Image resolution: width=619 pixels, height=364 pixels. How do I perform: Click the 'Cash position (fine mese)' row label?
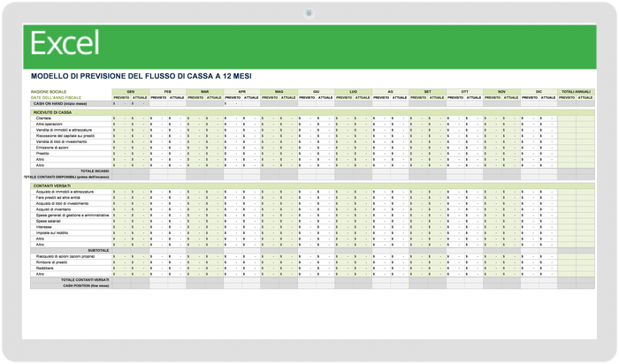[86, 285]
